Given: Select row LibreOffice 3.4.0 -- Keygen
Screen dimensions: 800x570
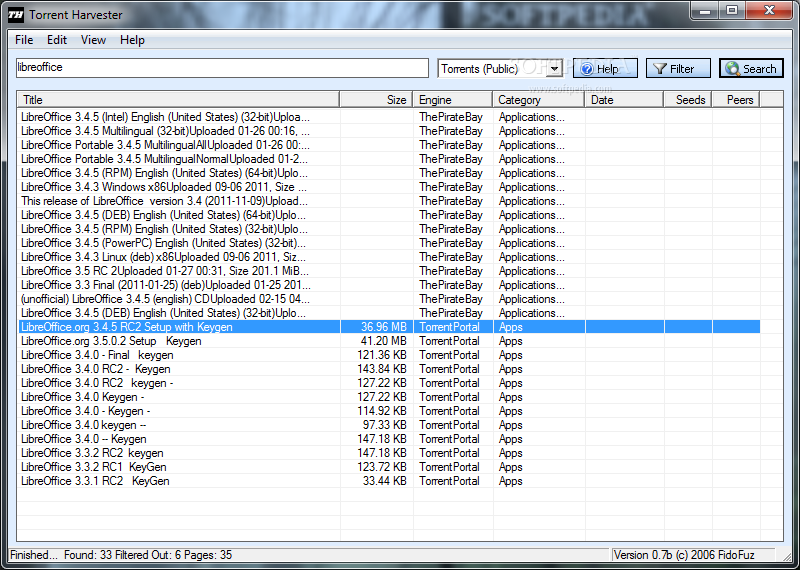Looking at the screenshot, I should click(x=389, y=439).
